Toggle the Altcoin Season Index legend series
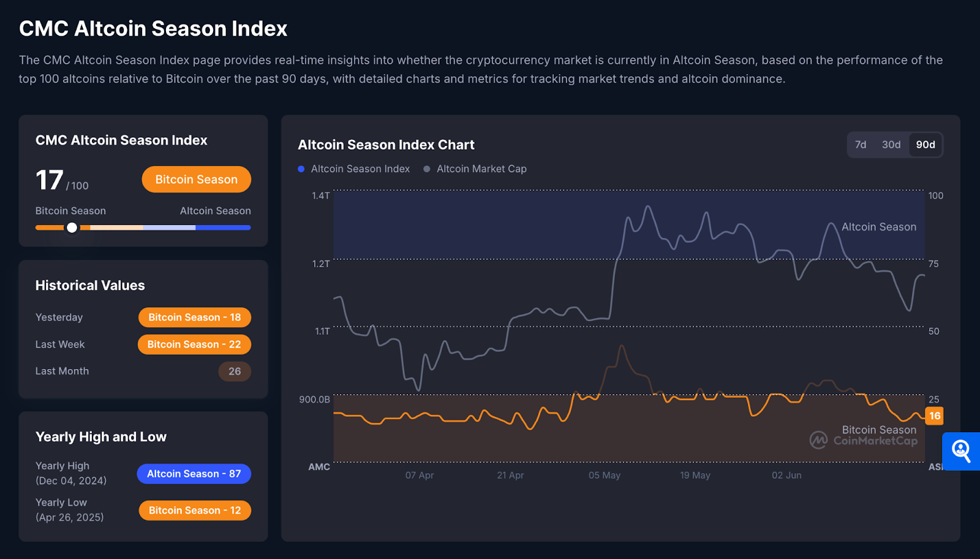The height and width of the screenshot is (559, 980). click(x=354, y=169)
